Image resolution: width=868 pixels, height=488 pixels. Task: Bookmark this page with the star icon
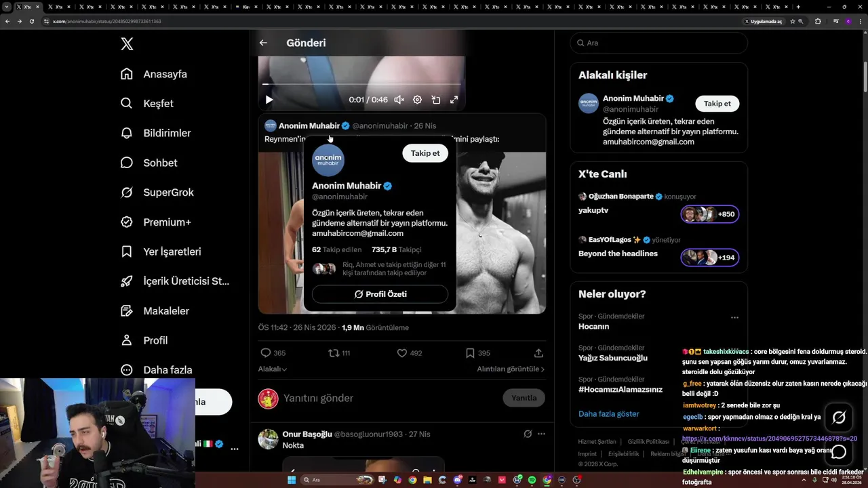pos(792,21)
